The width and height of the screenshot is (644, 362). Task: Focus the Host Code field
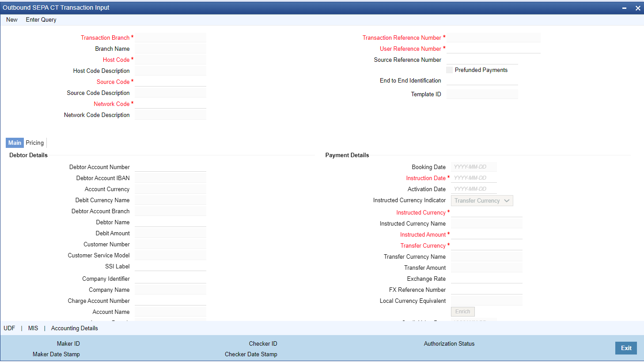click(170, 60)
